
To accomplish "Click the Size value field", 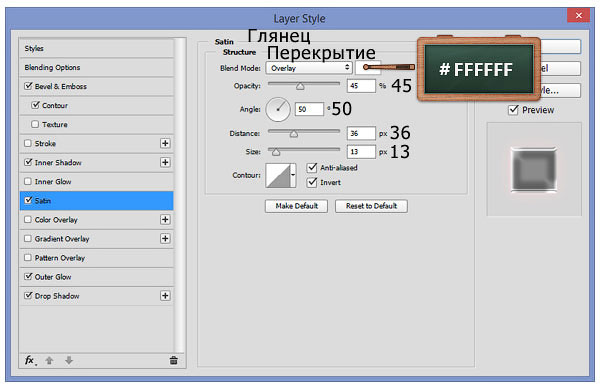I will [x=361, y=152].
